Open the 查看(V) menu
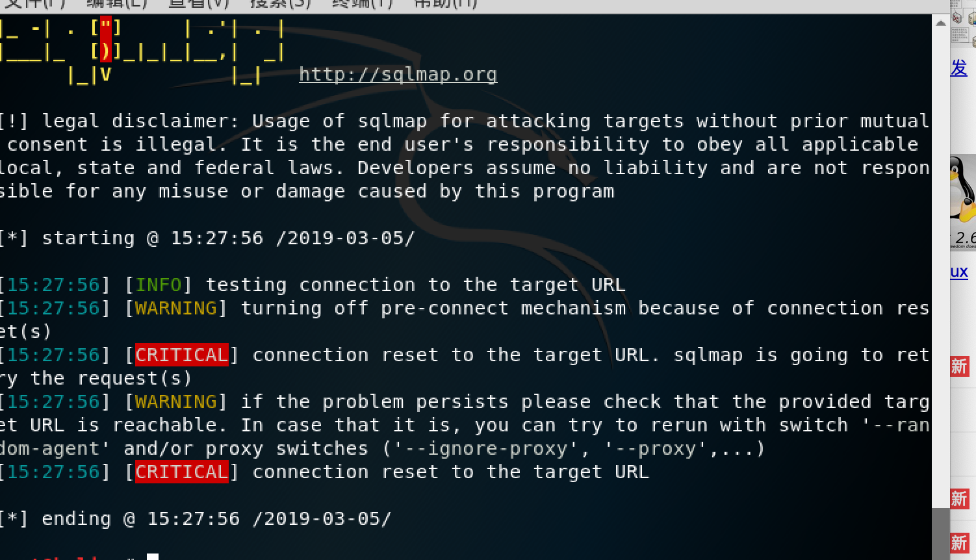Image resolution: width=976 pixels, height=560 pixels. 199,4
